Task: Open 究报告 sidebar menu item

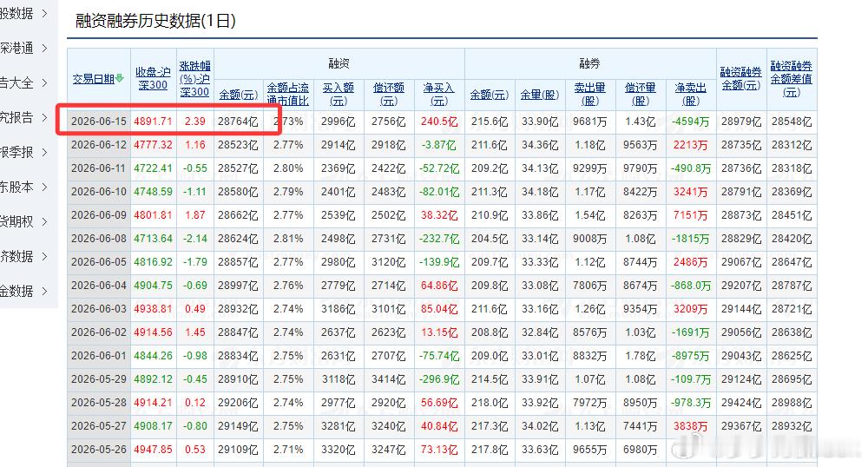Action: click(x=16, y=117)
